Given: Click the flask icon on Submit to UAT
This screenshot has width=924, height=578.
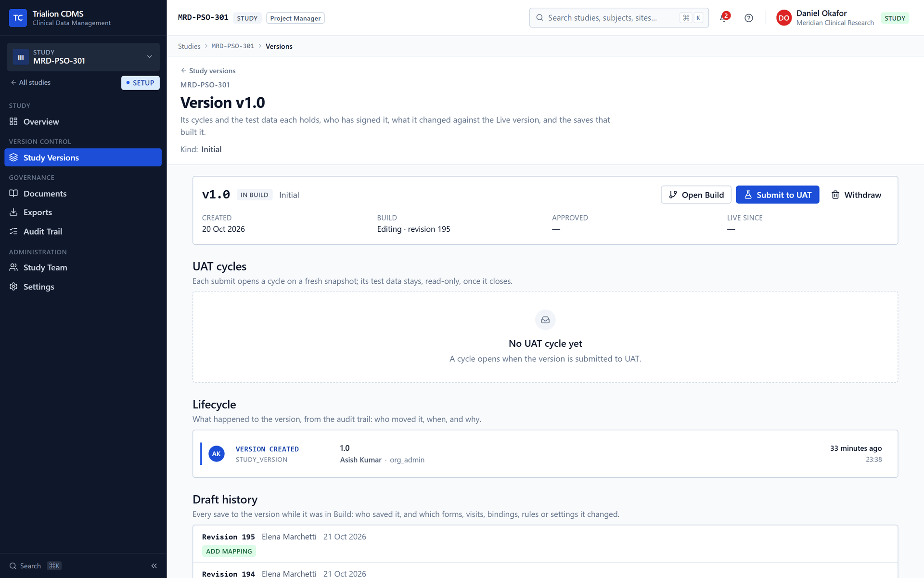Looking at the screenshot, I should click(x=748, y=195).
